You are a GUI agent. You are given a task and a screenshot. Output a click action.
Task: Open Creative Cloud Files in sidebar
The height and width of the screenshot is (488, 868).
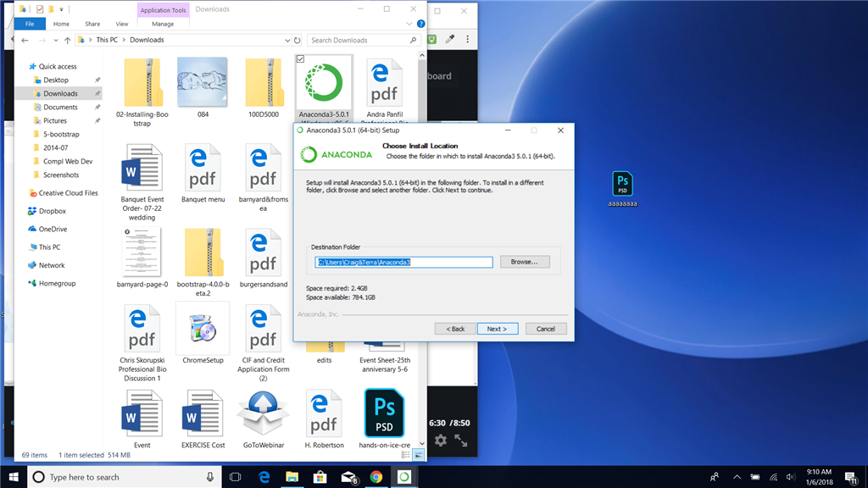click(x=68, y=193)
